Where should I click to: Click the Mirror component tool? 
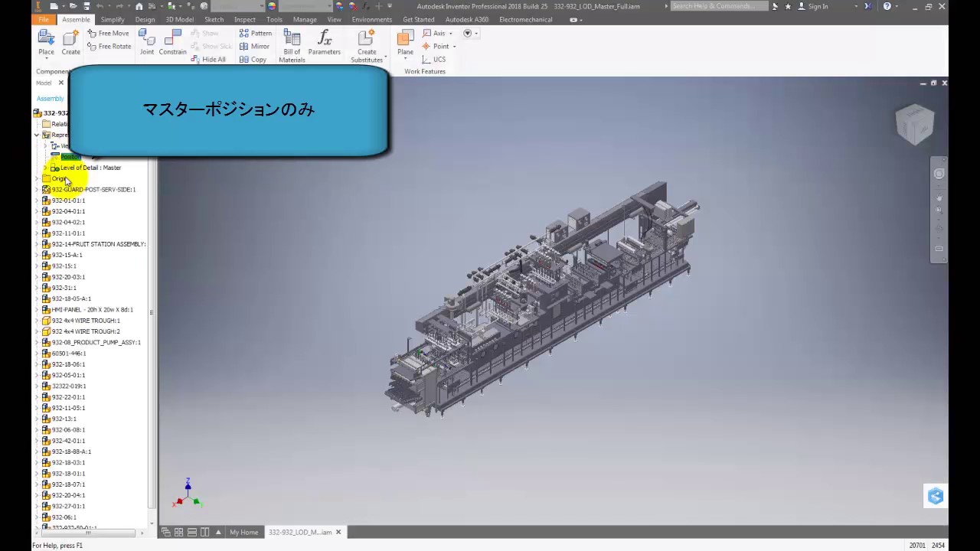click(x=254, y=46)
